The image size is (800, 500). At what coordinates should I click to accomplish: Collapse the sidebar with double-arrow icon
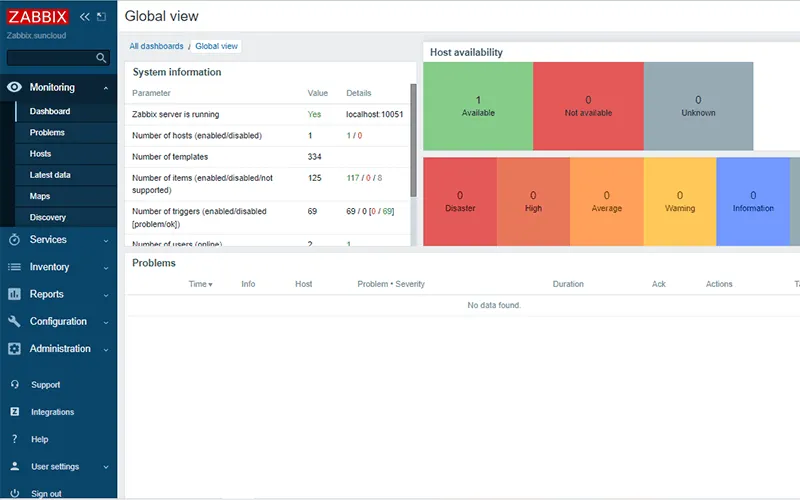(85, 17)
